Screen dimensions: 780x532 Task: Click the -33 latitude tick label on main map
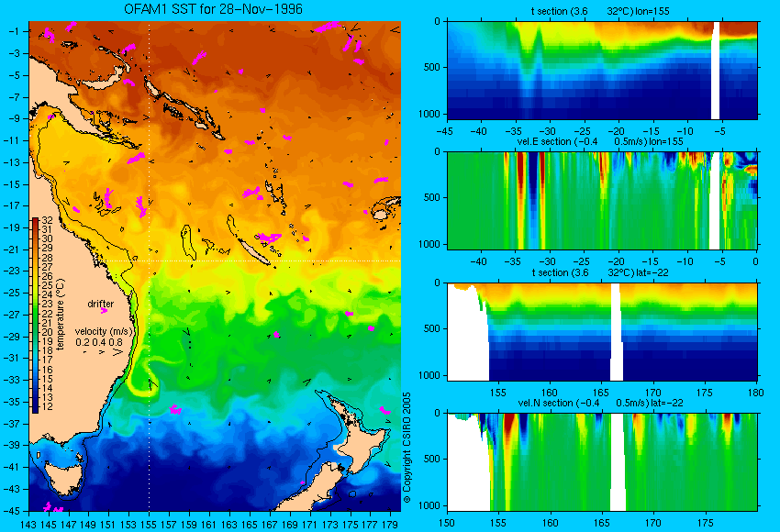click(x=12, y=380)
